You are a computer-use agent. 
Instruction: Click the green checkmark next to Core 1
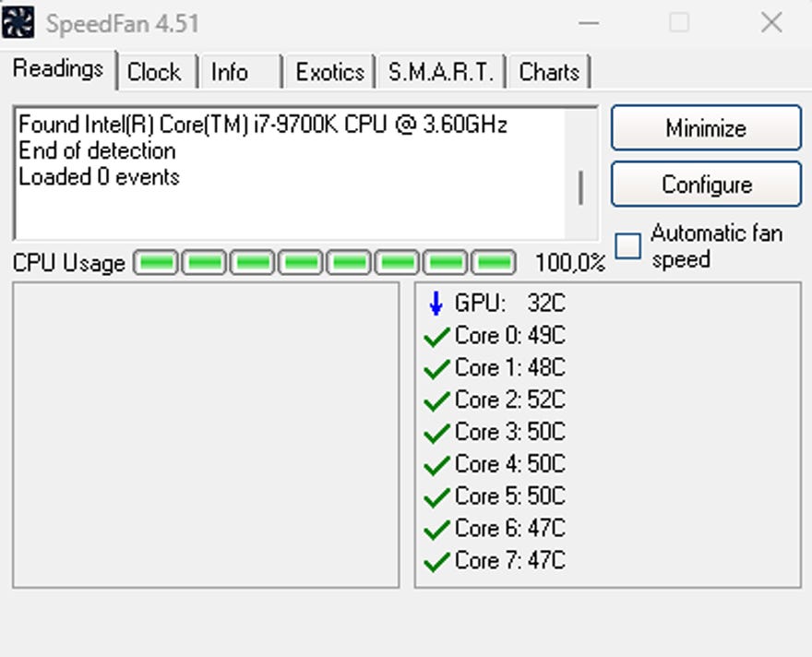(436, 370)
